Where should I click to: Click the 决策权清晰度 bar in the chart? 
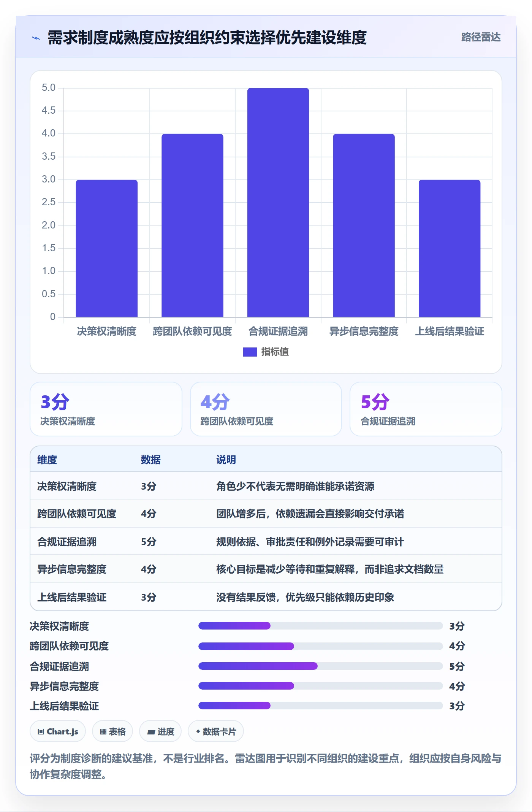pos(107,248)
